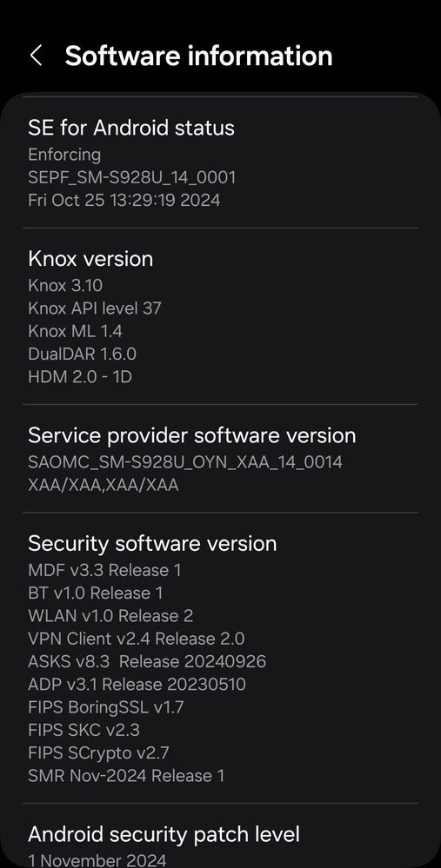The width and height of the screenshot is (441, 868).
Task: Tap the SAOMC_SM-S928U_OYN_XAA_14_0014 string
Action: pos(185,461)
